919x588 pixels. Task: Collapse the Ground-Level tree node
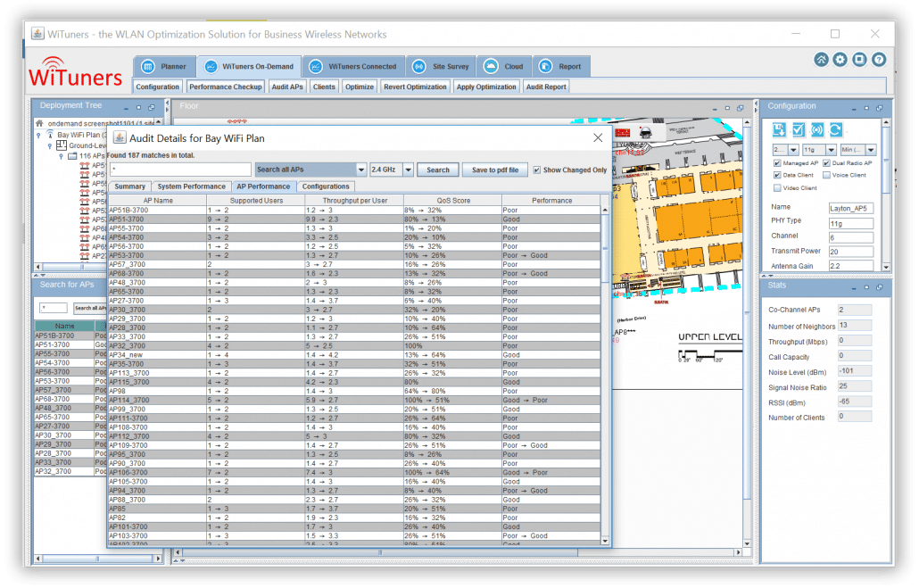point(50,146)
